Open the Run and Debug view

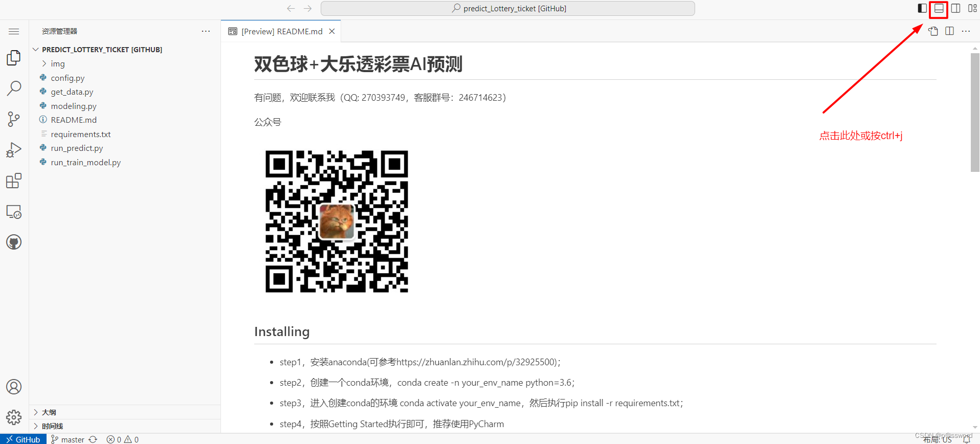tap(14, 150)
